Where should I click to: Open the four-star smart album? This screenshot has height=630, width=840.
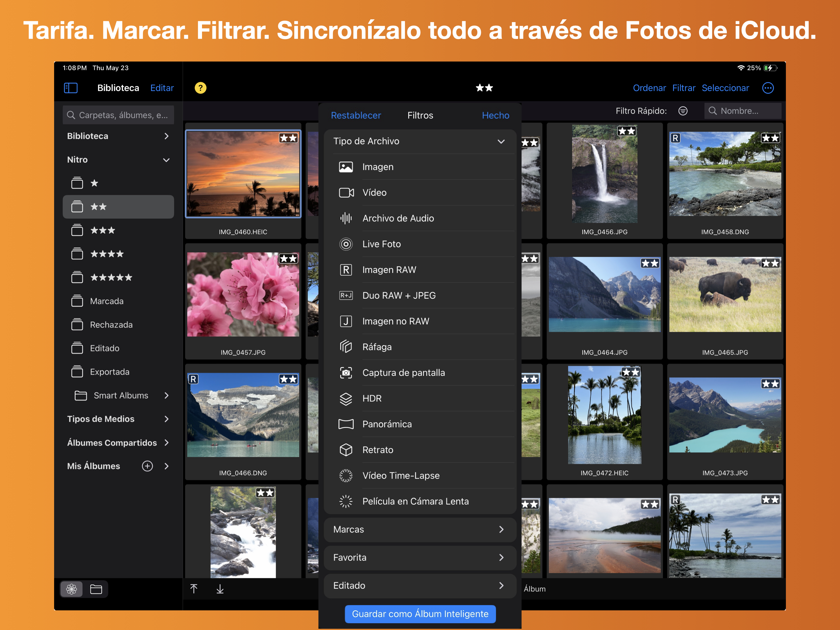(118, 254)
